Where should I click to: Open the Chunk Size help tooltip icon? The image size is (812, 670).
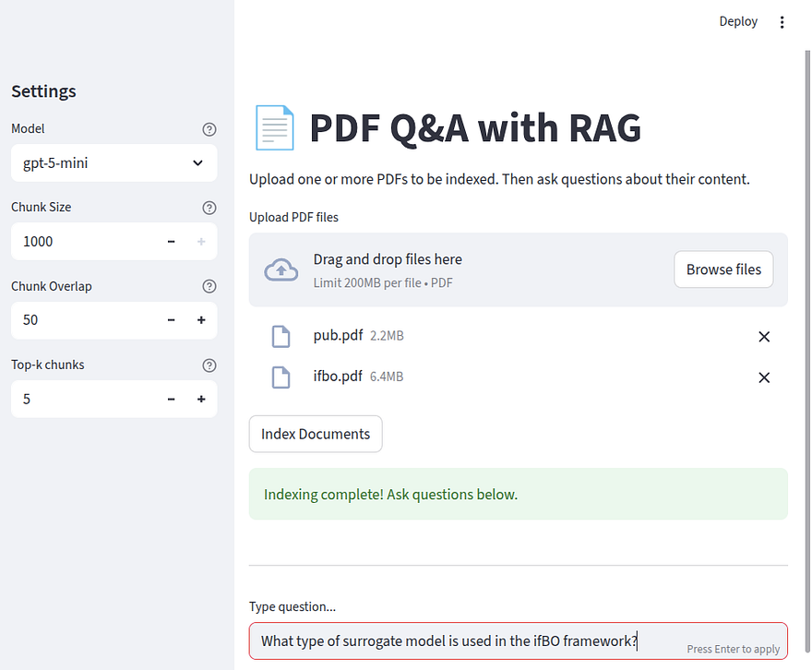click(x=209, y=208)
